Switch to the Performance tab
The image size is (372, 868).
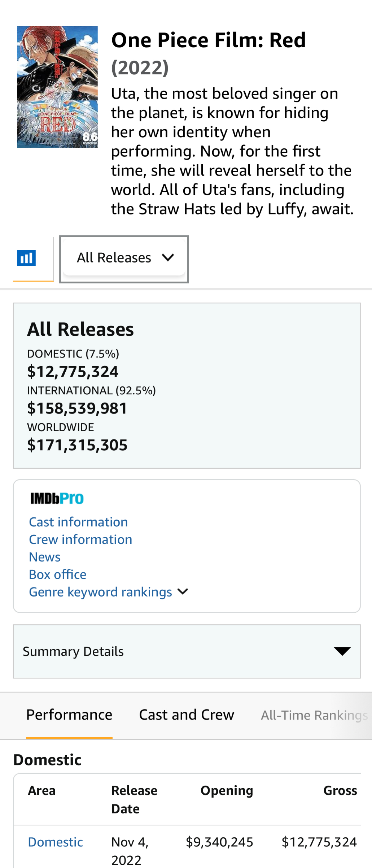[69, 715]
